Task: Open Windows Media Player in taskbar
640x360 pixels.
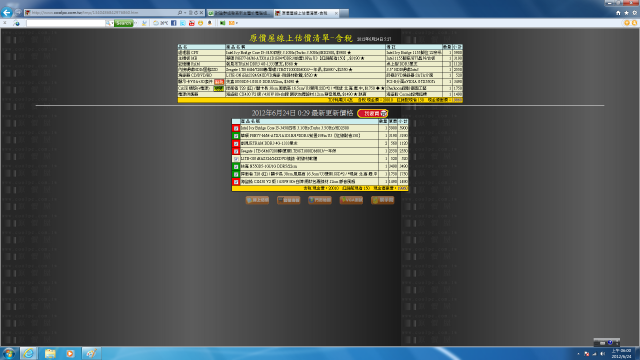Action: 70,353
